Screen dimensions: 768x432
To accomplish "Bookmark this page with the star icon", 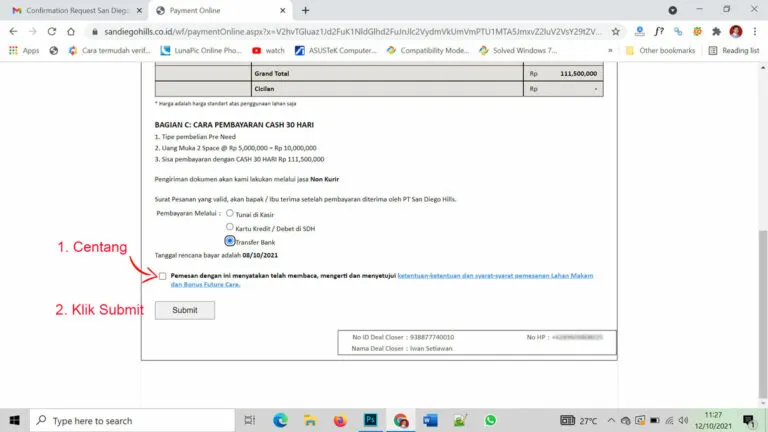I will [616, 31].
